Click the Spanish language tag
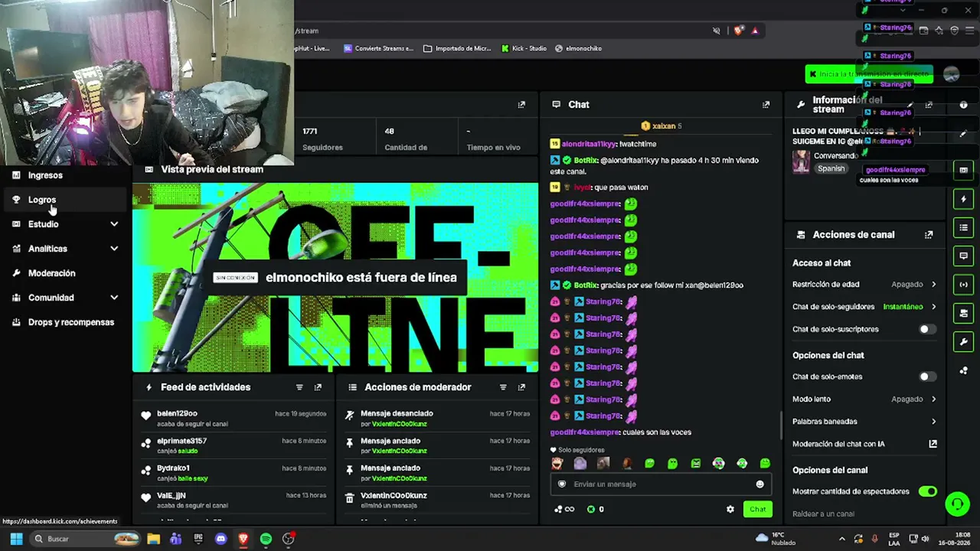Image resolution: width=980 pixels, height=551 pixels. (x=831, y=169)
